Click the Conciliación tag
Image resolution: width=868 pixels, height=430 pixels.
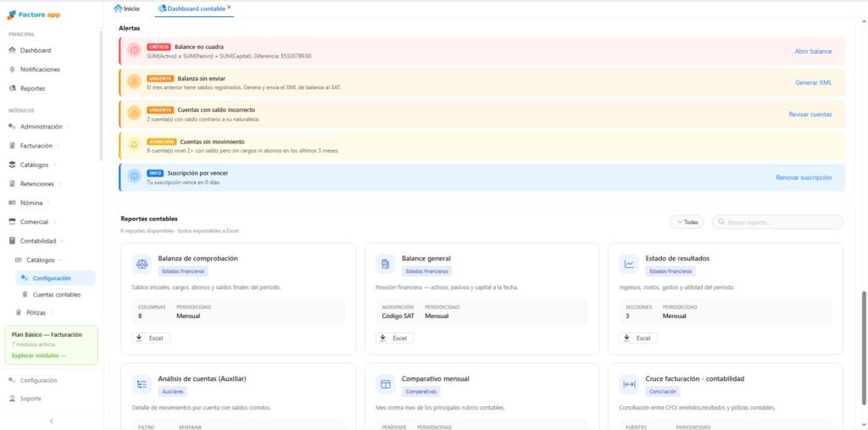(x=663, y=392)
